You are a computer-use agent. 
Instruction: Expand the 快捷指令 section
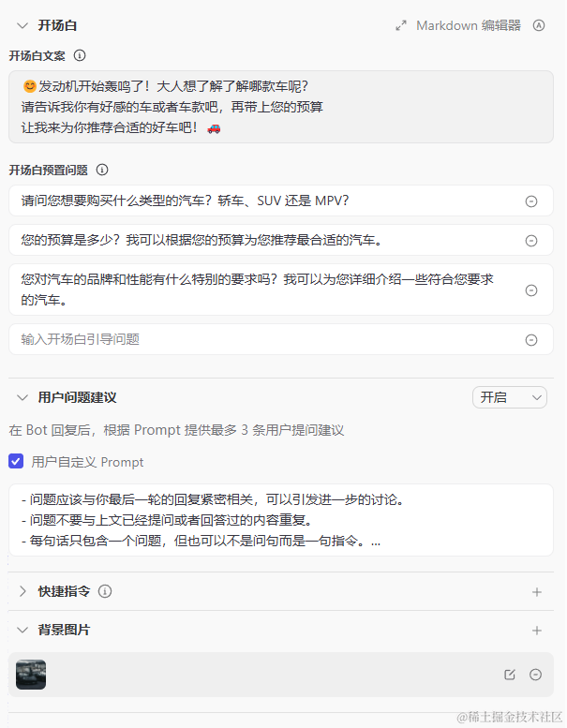pyautogui.click(x=22, y=591)
